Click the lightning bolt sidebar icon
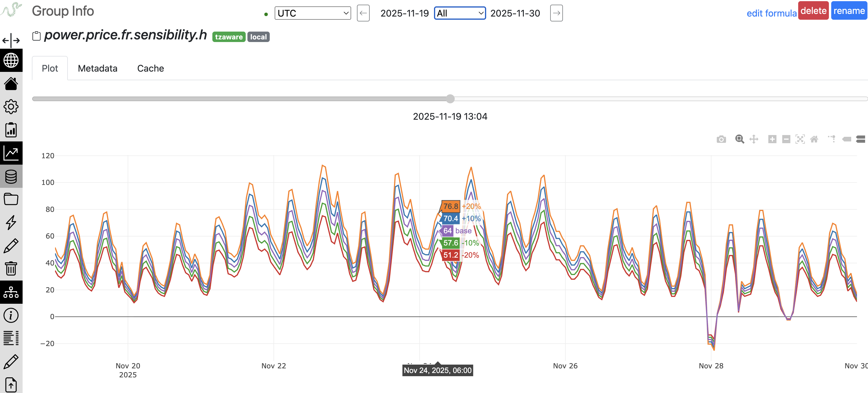 tap(11, 223)
